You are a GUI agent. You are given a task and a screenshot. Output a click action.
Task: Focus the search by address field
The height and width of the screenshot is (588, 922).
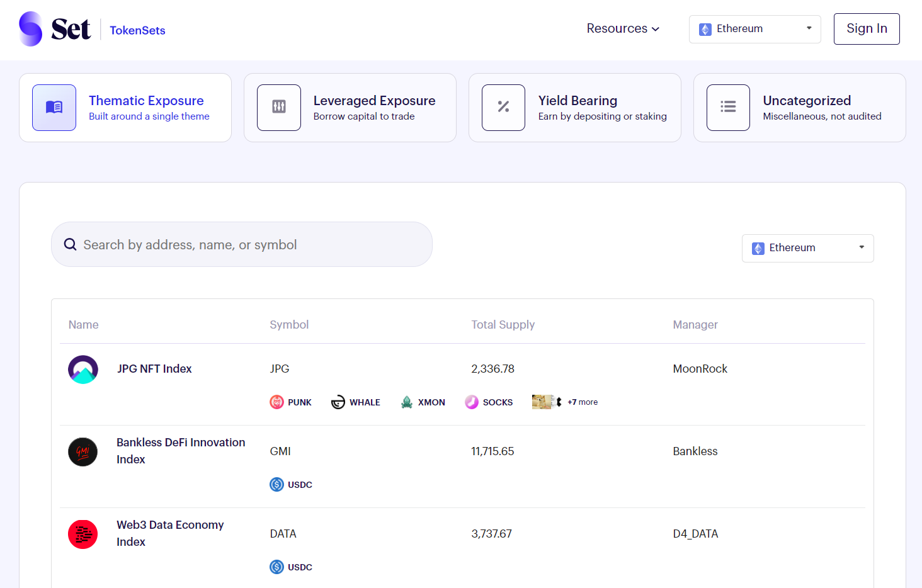242,244
